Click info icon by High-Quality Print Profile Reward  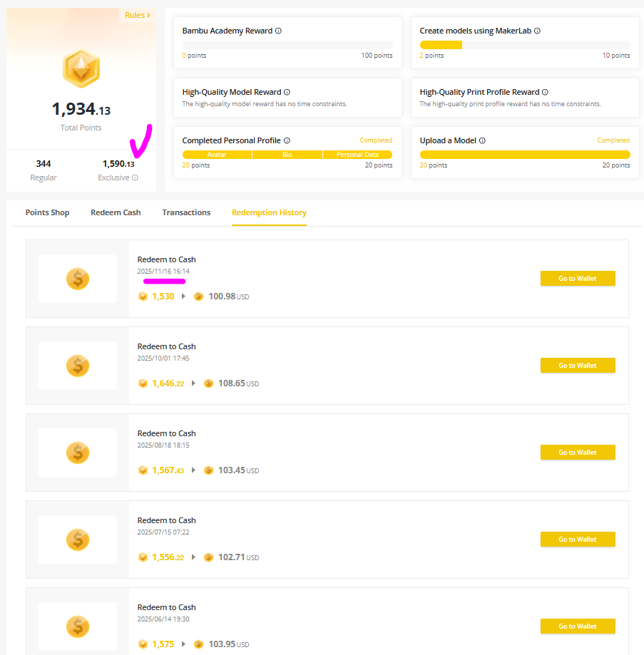(x=545, y=92)
